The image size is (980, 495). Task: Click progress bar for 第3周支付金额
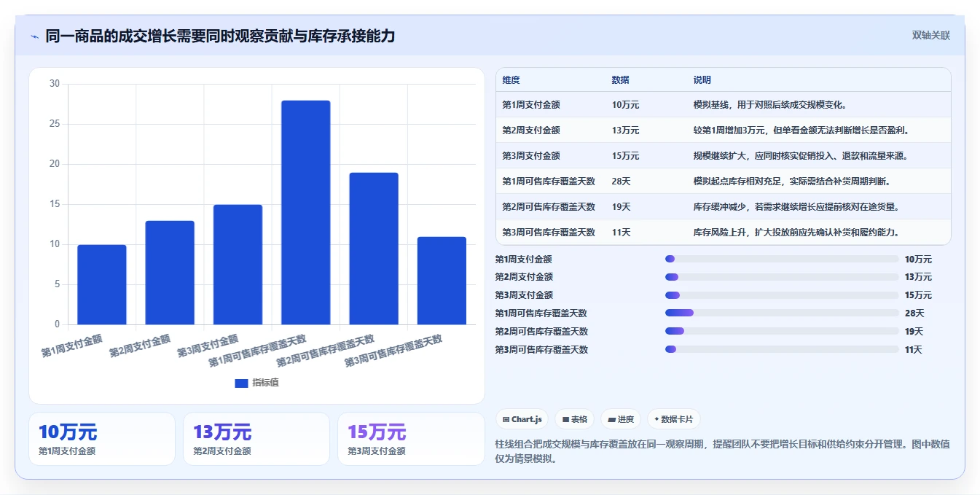coord(782,295)
